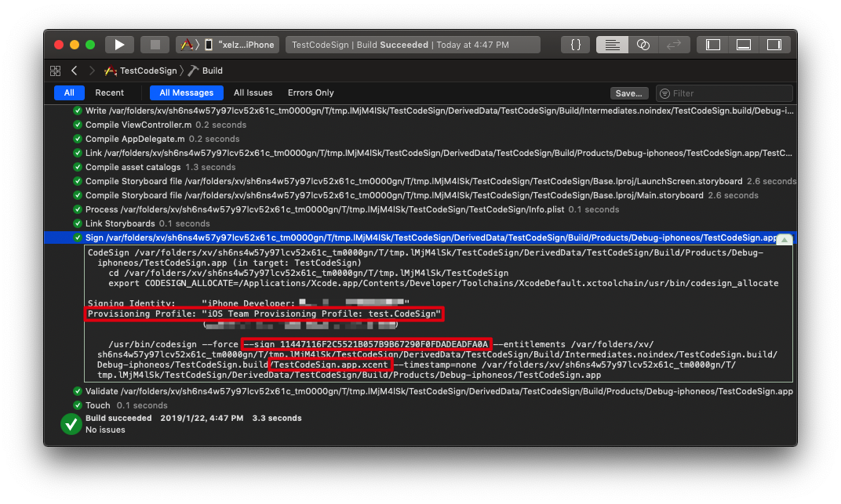Screen dimensions: 841x504
Task: Click the filter icon in search field
Action: pyautogui.click(x=664, y=93)
